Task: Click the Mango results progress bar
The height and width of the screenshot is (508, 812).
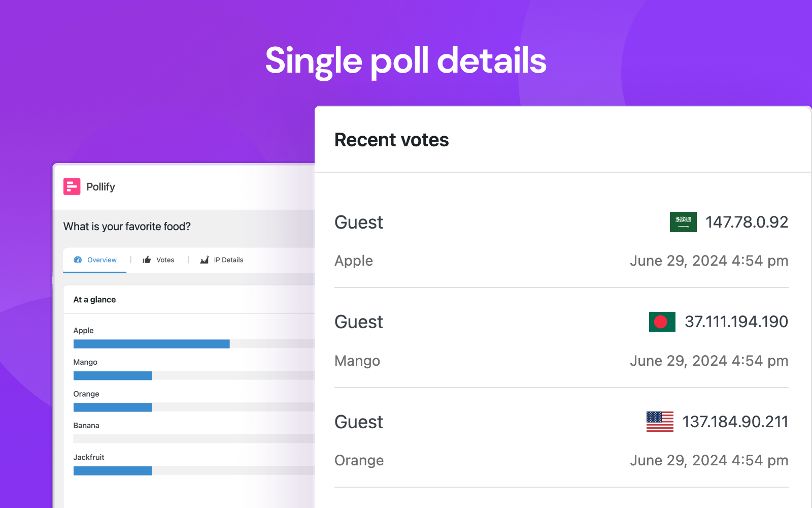Action: point(193,376)
